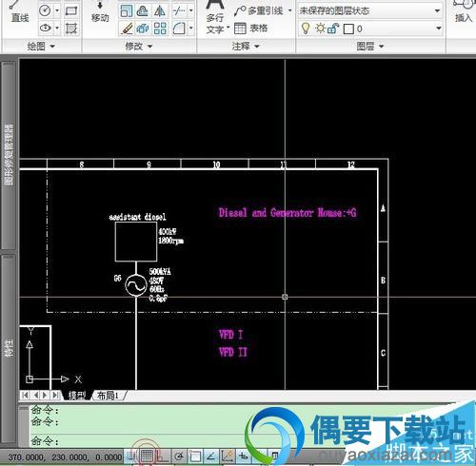Jump to first layout tab arrow

25,395
